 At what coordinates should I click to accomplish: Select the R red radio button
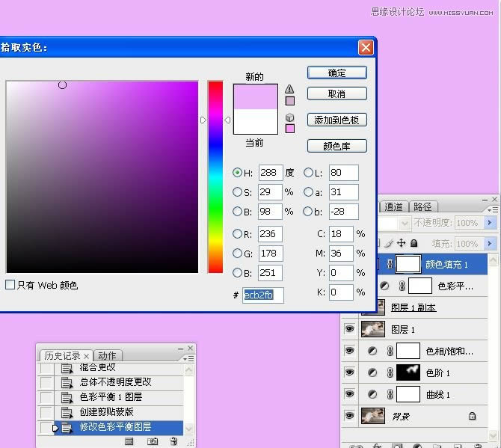point(238,234)
